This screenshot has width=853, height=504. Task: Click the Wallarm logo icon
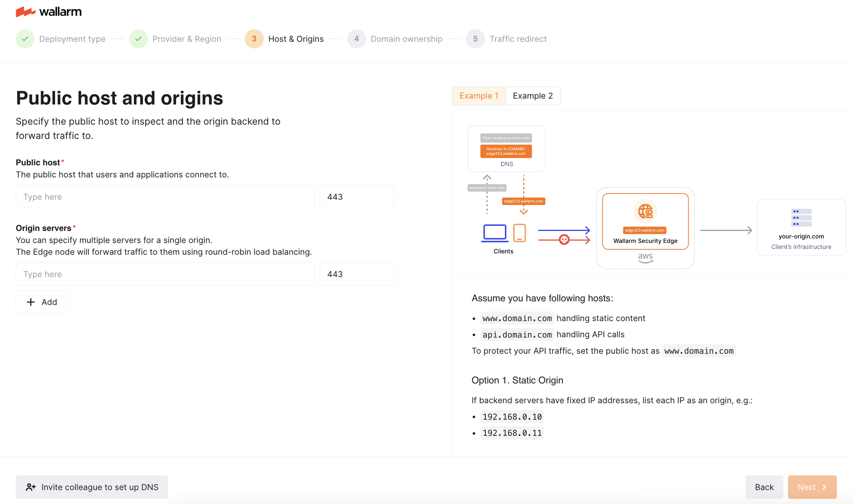[x=25, y=12]
